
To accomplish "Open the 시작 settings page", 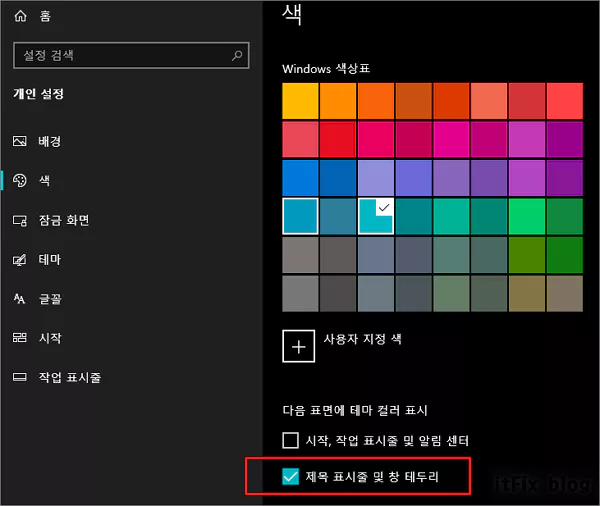I will click(50, 338).
